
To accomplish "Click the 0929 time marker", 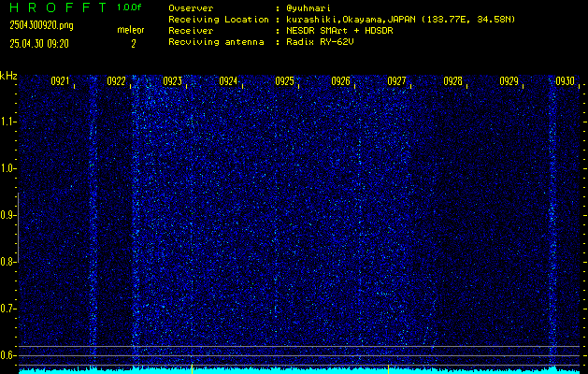I will pos(509,81).
